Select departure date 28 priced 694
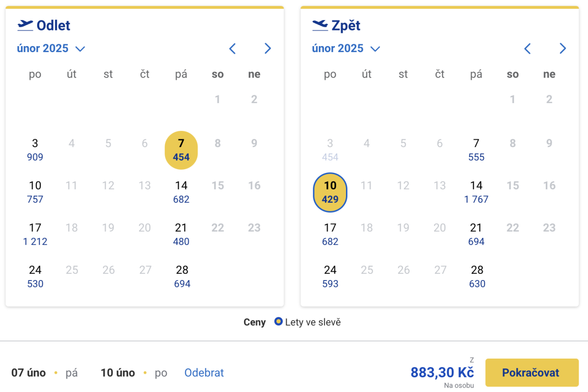The height and width of the screenshot is (392, 588). click(182, 277)
